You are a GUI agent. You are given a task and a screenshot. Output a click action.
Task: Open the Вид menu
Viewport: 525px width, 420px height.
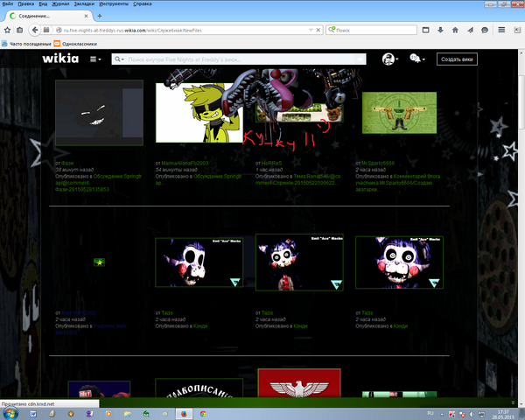pos(43,3)
